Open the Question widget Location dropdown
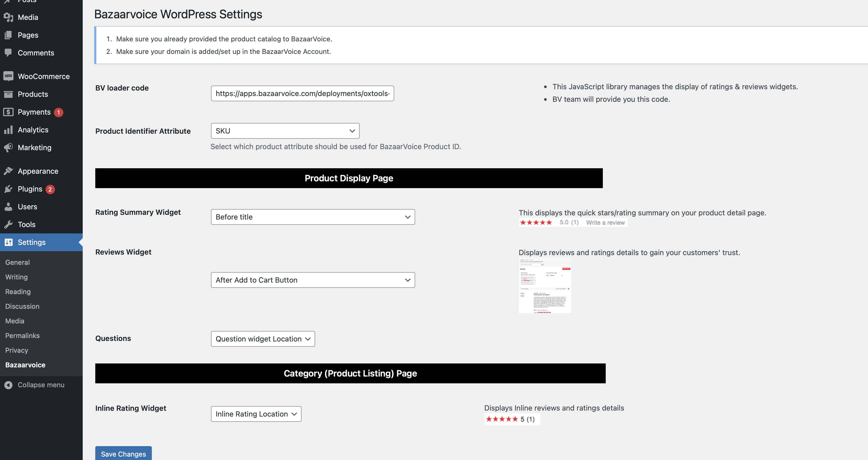Image resolution: width=868 pixels, height=460 pixels. coord(263,339)
